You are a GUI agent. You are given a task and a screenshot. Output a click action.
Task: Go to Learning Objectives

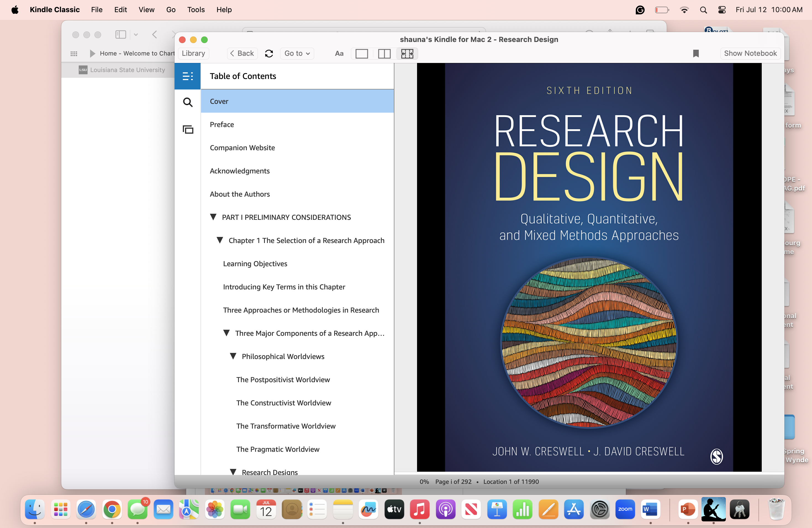pyautogui.click(x=297, y=263)
